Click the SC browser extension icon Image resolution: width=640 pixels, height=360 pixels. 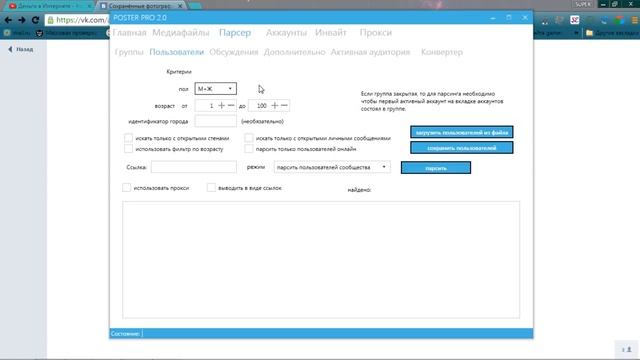coord(575,20)
